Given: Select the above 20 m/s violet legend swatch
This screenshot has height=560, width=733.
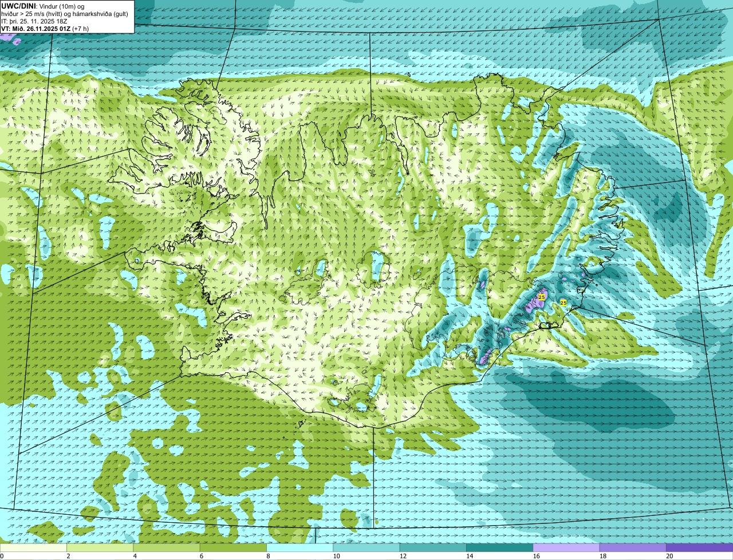Looking at the screenshot, I should pyautogui.click(x=699, y=547).
